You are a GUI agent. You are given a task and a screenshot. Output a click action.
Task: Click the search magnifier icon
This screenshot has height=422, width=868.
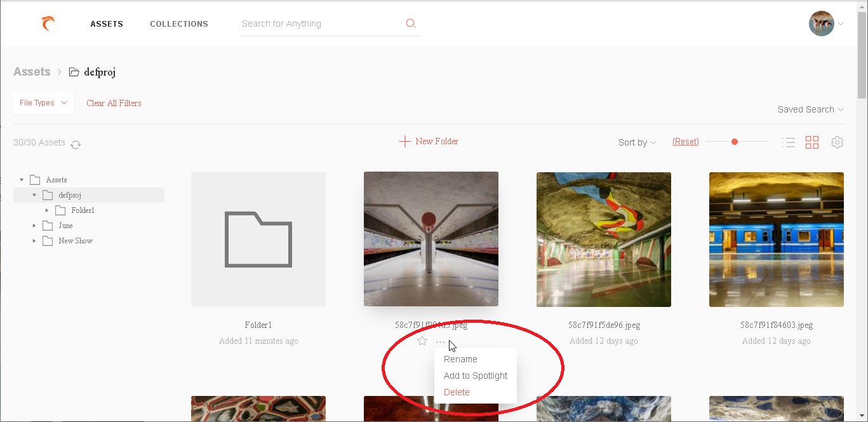tap(411, 24)
